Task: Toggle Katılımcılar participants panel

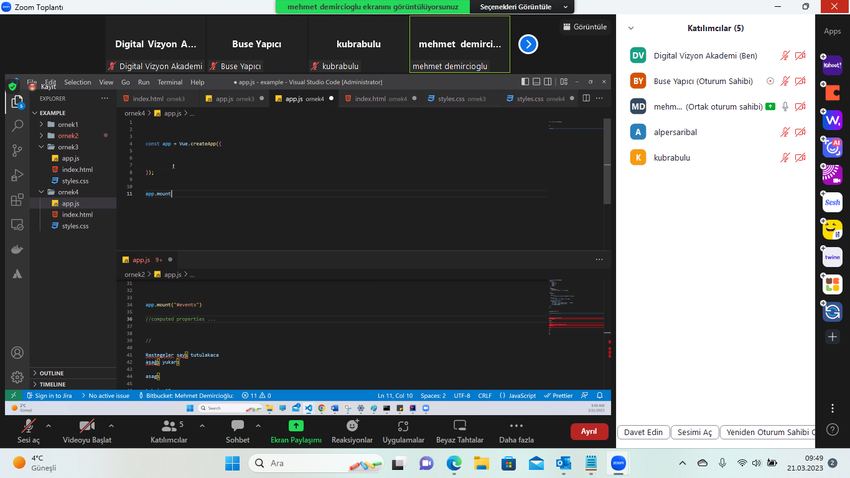Action: pos(169,431)
